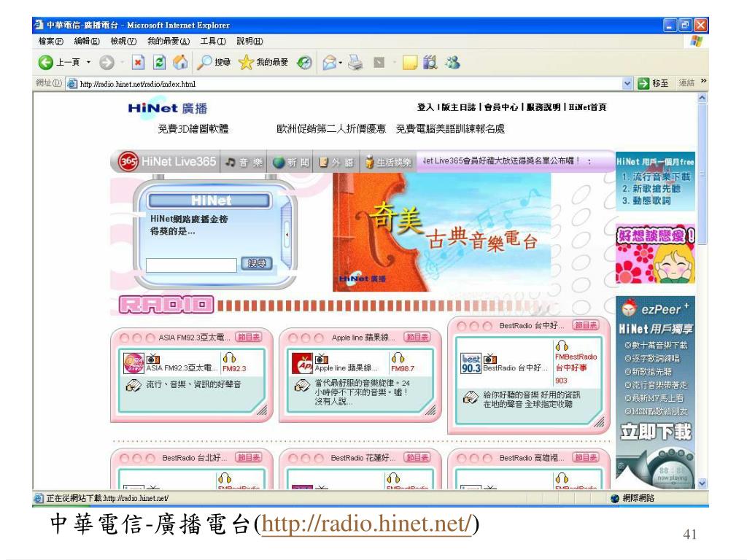Click the 奇美古典音樂電台 banner
Image resolution: width=747 pixels, height=560 pixels.
pyautogui.click(x=441, y=233)
